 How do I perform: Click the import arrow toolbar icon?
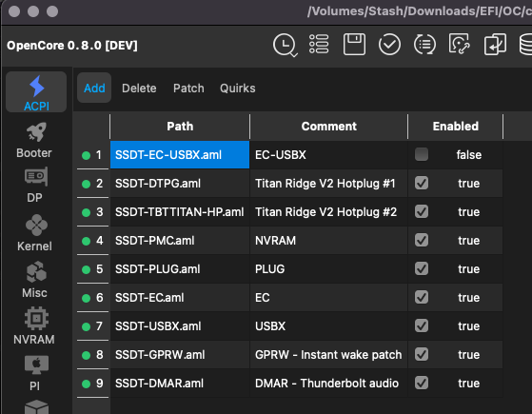tap(495, 44)
